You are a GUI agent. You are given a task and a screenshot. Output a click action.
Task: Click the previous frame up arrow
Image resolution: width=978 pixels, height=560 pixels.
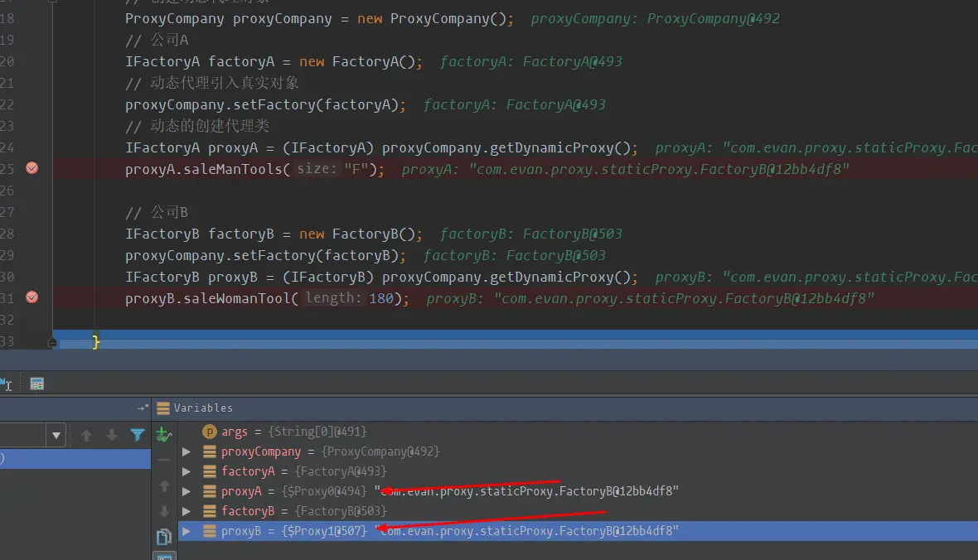click(87, 435)
